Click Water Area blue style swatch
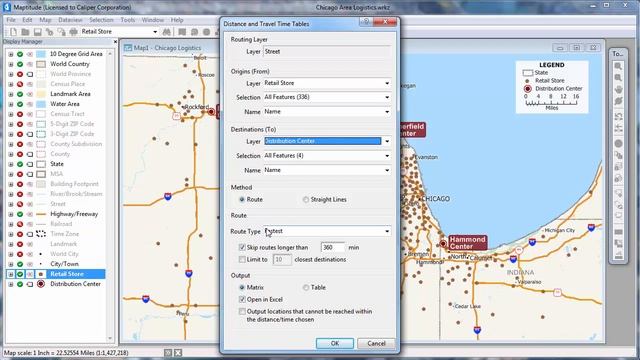This screenshot has width=640, height=360. click(41, 104)
